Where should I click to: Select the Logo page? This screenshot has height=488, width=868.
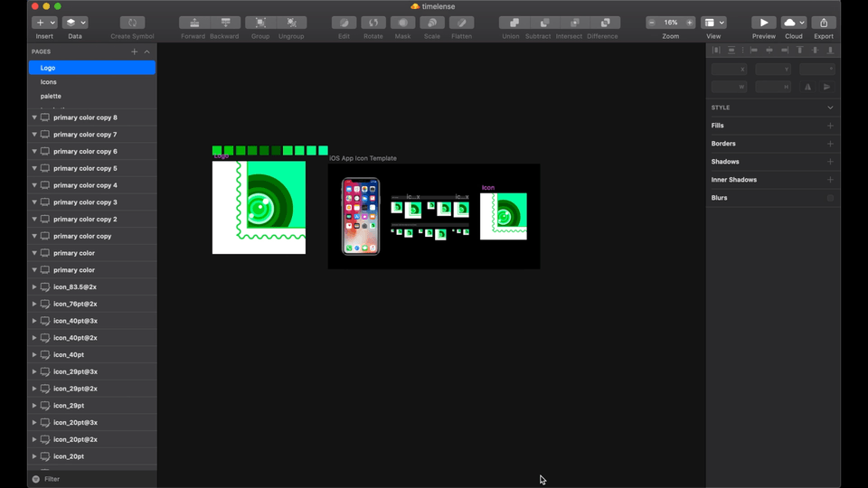pyautogui.click(x=92, y=68)
